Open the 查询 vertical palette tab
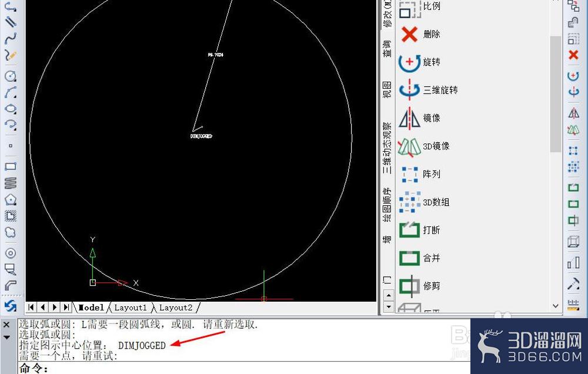Screen dimensions: 588x374 [387, 48]
